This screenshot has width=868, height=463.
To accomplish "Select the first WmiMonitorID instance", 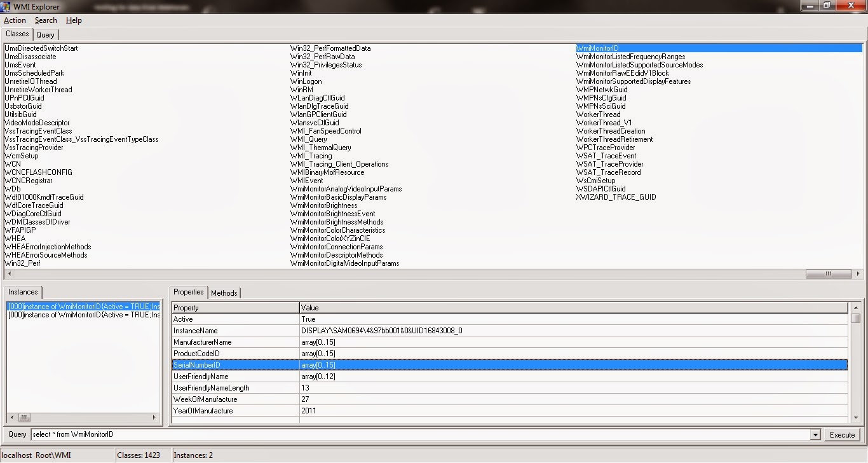I will [x=83, y=307].
